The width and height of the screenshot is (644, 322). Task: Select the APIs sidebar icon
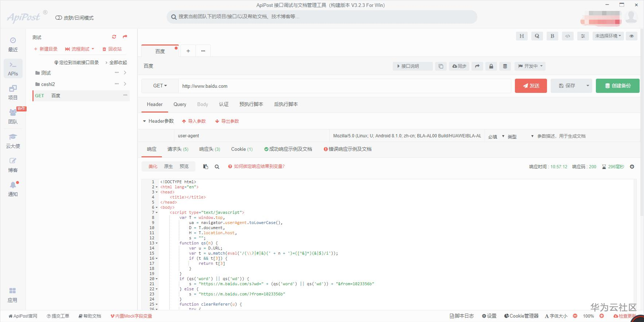(13, 68)
